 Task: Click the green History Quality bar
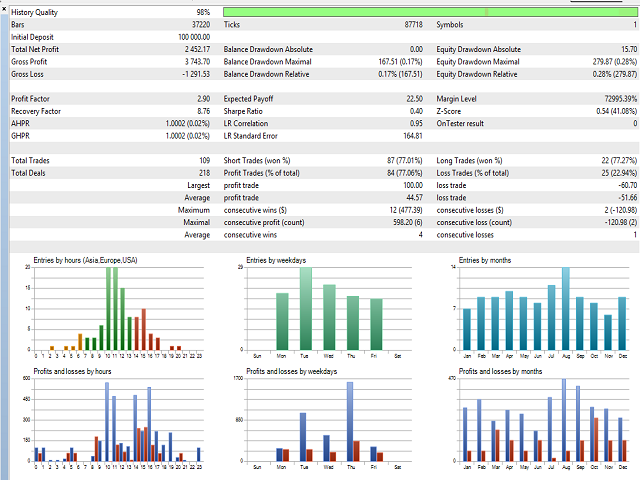pos(430,11)
